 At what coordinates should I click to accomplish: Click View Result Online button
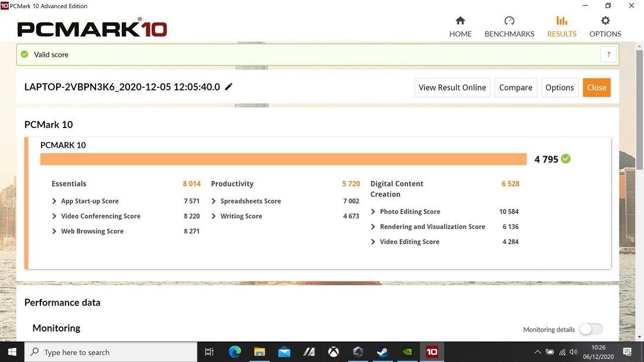pyautogui.click(x=452, y=87)
